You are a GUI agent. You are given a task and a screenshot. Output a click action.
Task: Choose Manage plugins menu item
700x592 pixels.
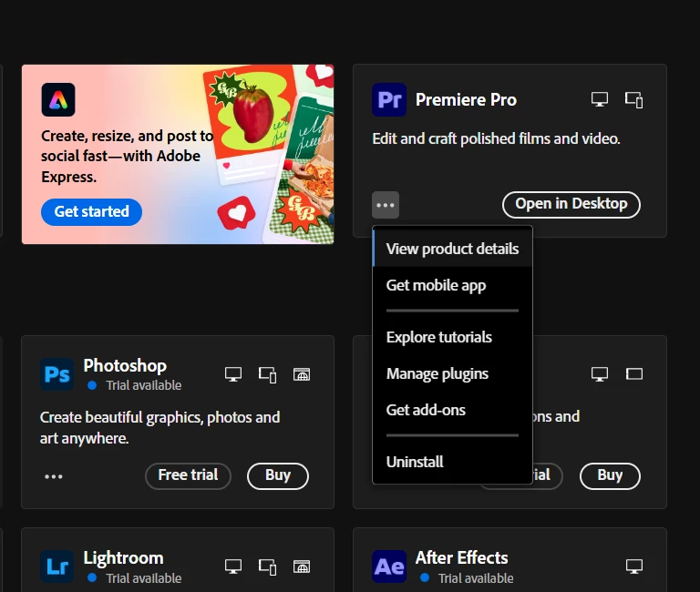(x=452, y=373)
